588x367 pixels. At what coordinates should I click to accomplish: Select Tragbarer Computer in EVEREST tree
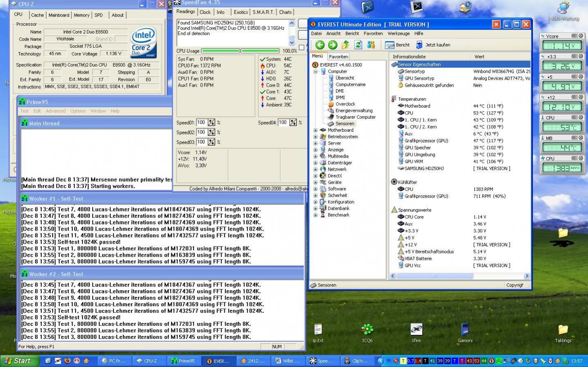pyautogui.click(x=355, y=117)
